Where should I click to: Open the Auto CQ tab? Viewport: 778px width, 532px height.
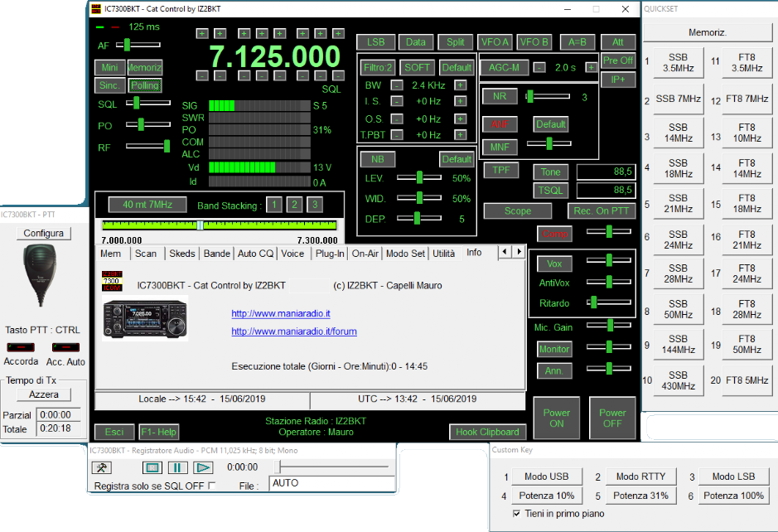coord(255,254)
